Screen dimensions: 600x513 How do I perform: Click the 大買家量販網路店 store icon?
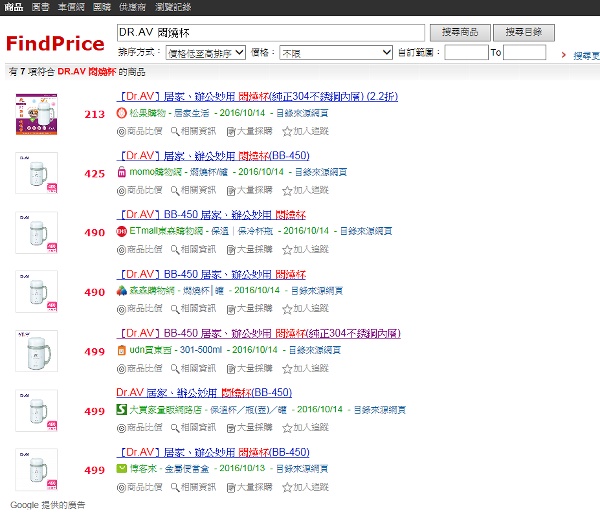pyautogui.click(x=121, y=410)
